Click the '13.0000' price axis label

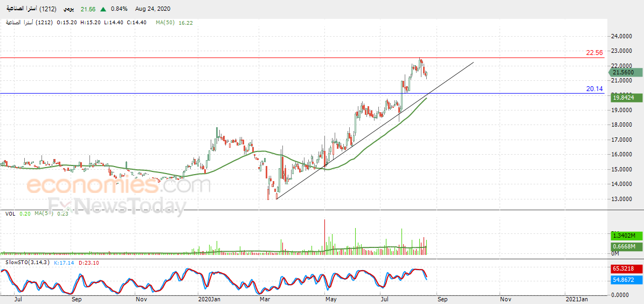pyautogui.click(x=622, y=199)
